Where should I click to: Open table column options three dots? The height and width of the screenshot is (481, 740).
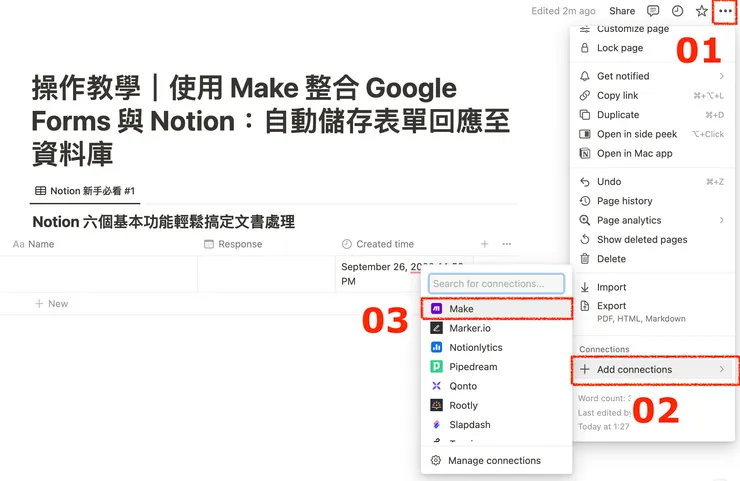(506, 244)
